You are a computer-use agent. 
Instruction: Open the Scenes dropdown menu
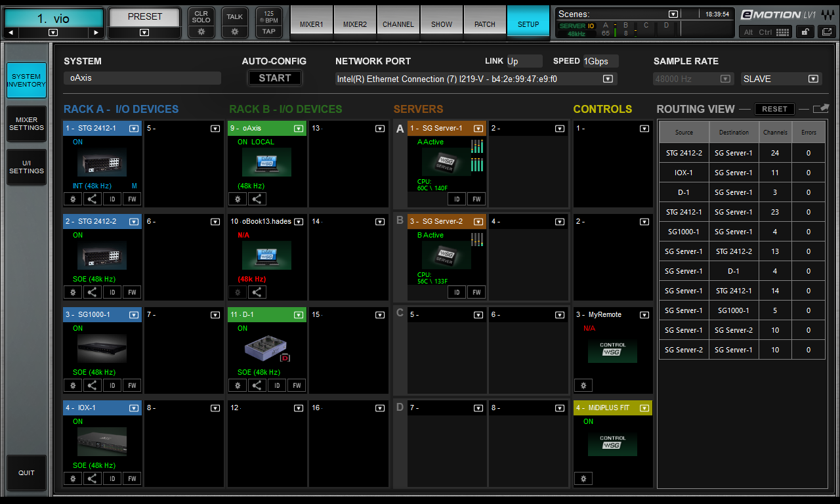[673, 14]
